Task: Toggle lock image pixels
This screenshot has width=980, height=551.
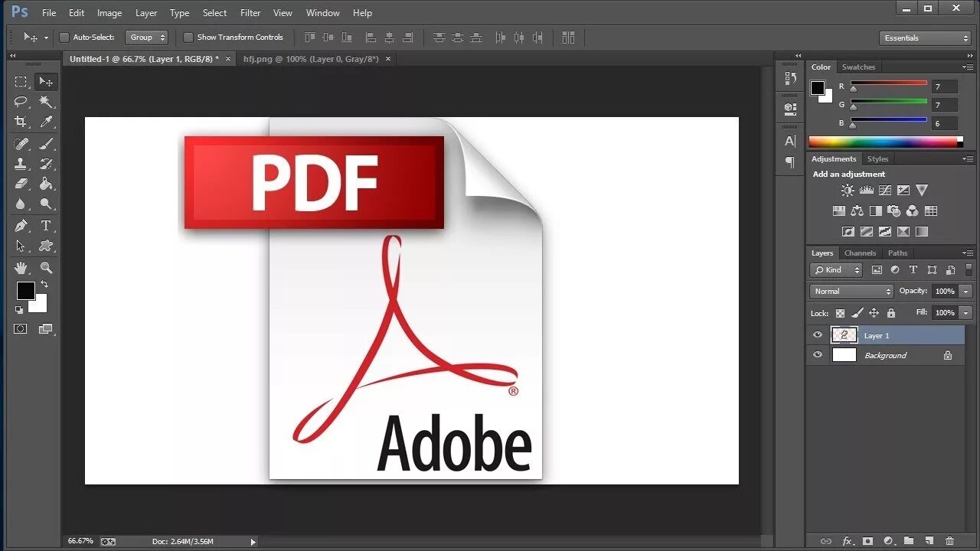Action: click(857, 313)
